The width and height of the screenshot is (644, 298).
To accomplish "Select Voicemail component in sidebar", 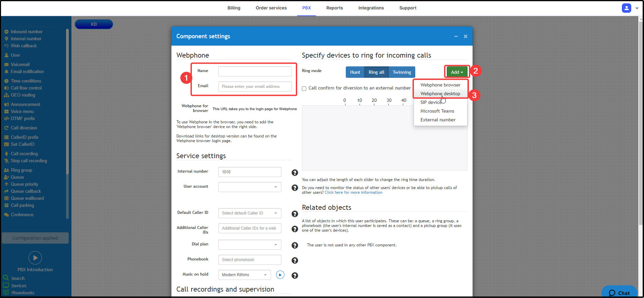I will [20, 65].
